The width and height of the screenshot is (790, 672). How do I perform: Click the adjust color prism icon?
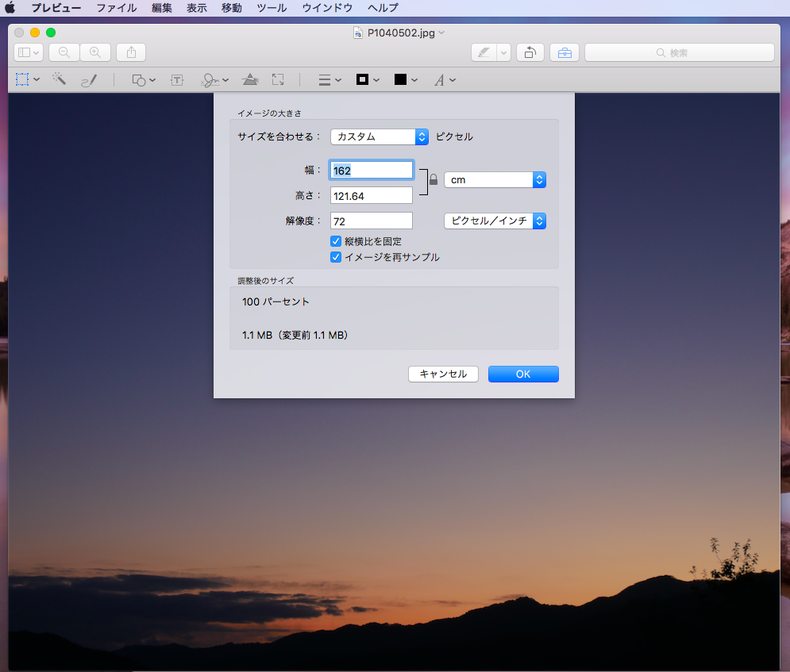tap(250, 79)
